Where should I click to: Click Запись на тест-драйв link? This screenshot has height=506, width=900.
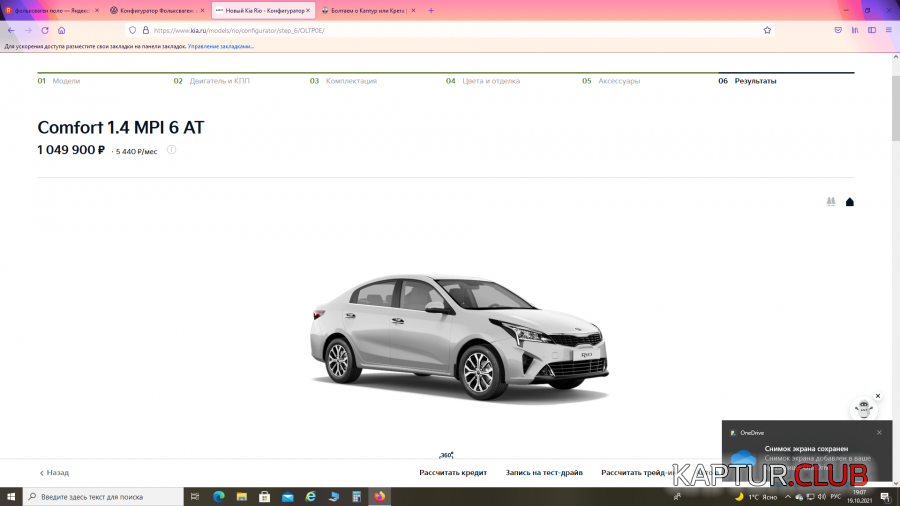(x=544, y=472)
